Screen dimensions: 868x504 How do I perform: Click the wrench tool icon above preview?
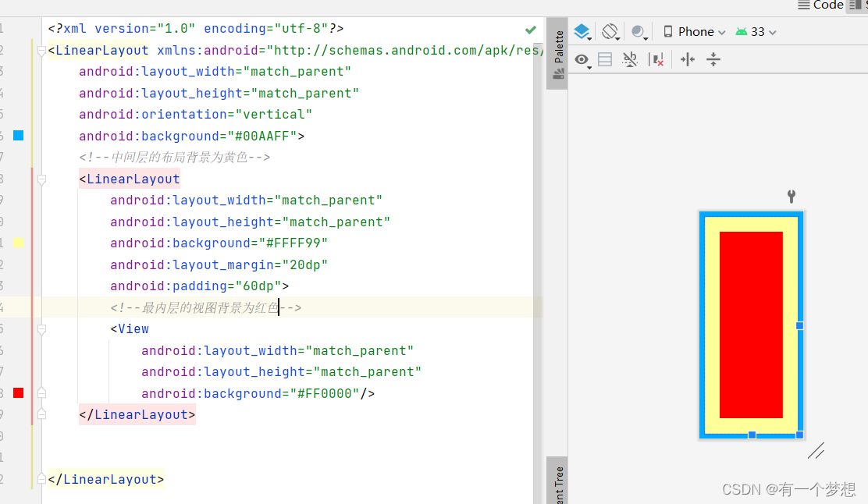792,196
